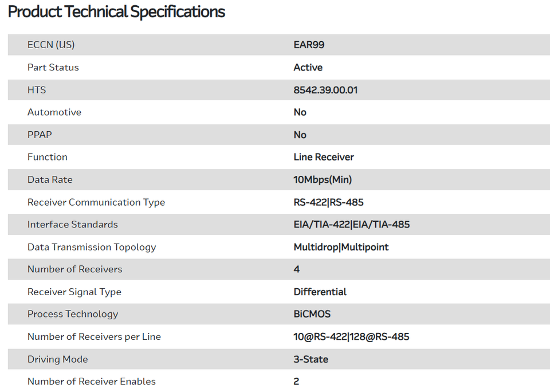Click the Number of Receiver Enables label
Screen dimensions: 550x392
click(x=92, y=382)
